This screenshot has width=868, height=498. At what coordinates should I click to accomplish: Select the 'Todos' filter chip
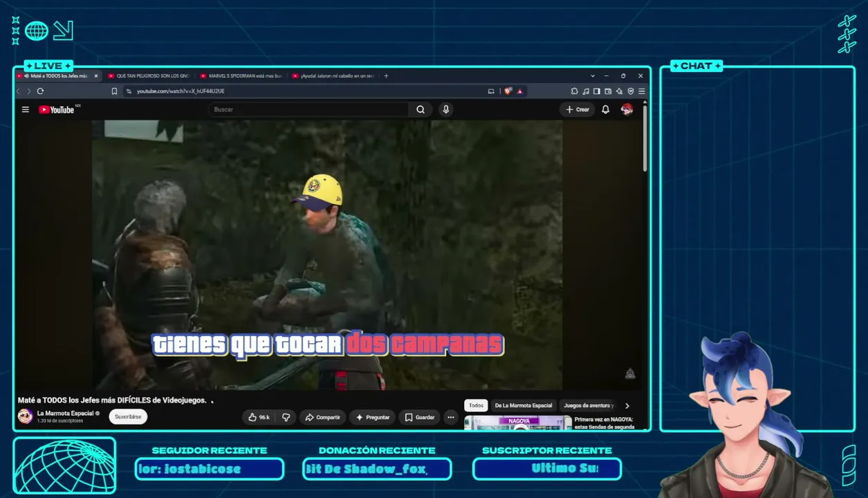(x=476, y=406)
